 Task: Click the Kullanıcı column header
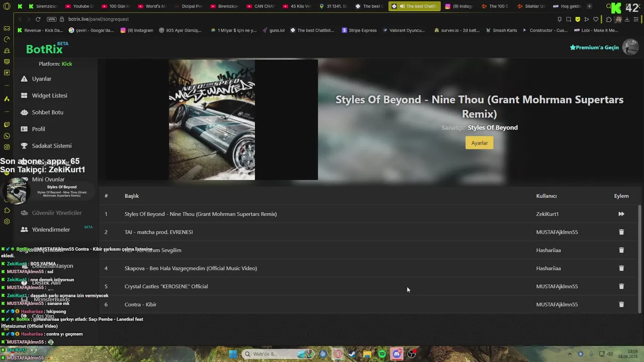coord(546,196)
